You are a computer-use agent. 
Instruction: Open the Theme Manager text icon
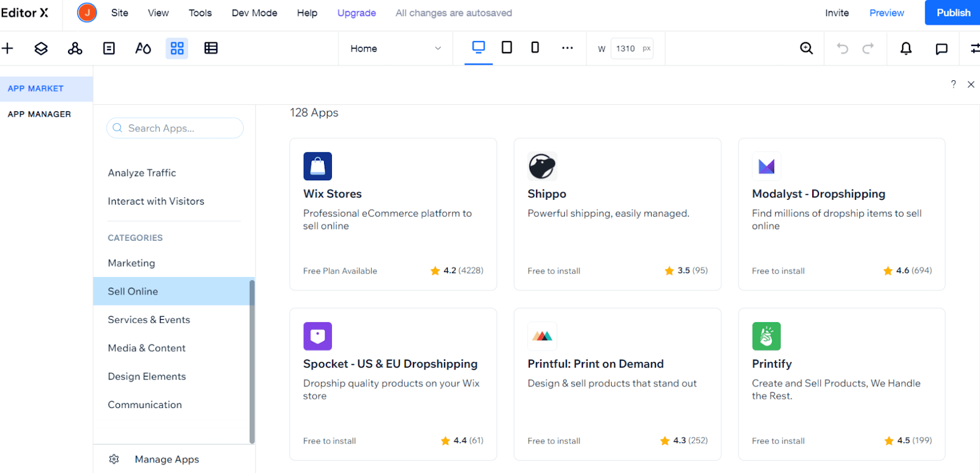143,48
